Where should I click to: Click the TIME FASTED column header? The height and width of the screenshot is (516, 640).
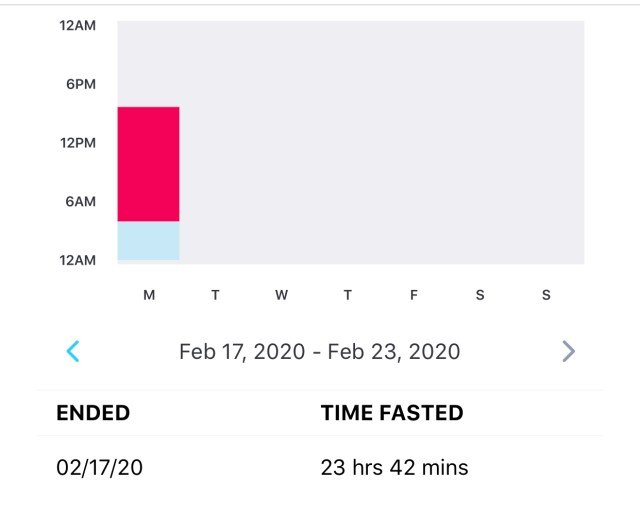point(392,413)
